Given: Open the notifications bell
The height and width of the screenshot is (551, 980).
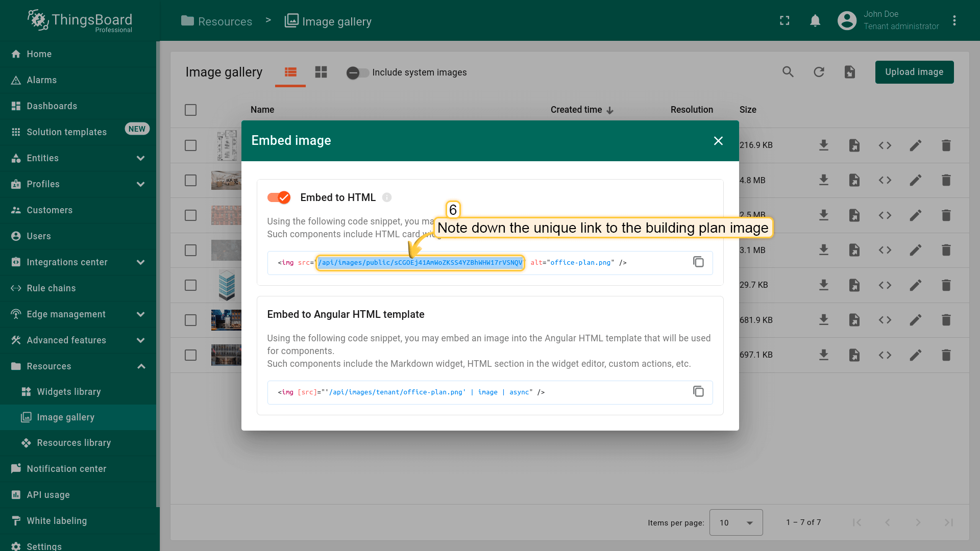Looking at the screenshot, I should (815, 21).
